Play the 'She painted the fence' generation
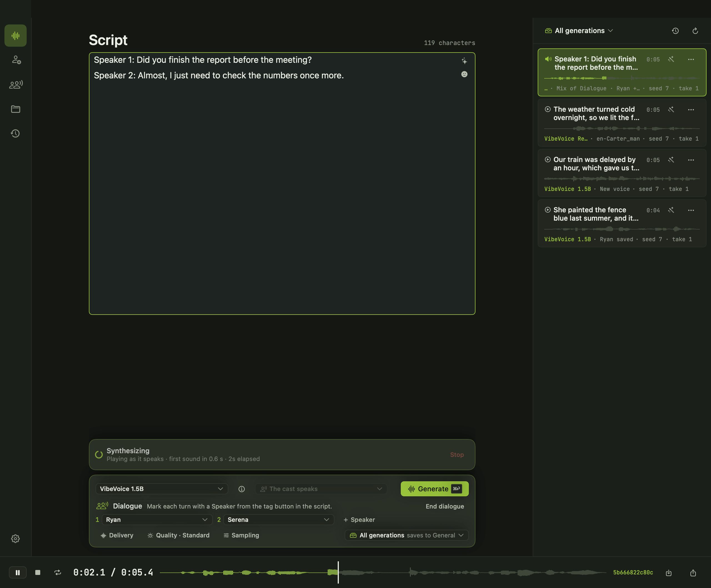711x588 pixels. [547, 210]
